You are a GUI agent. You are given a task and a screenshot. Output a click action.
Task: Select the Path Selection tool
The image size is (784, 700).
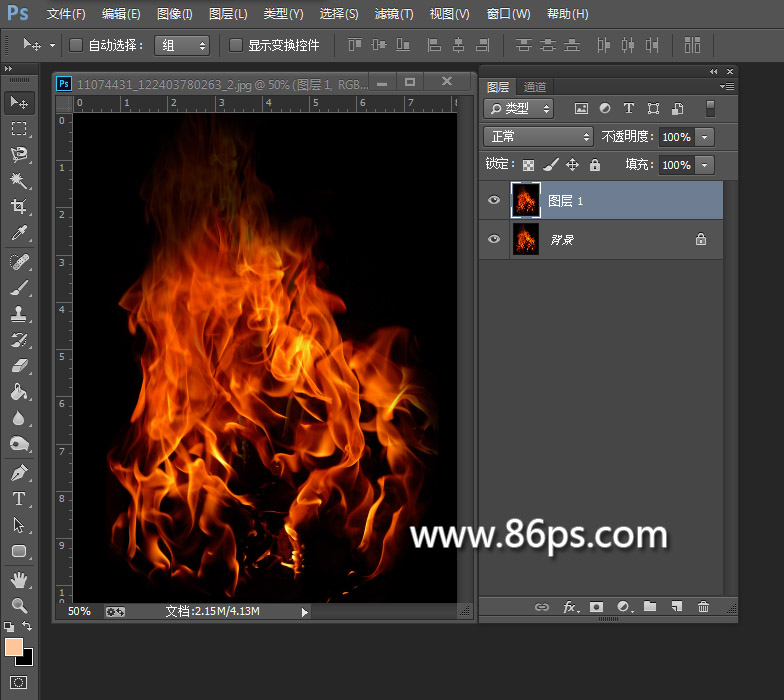pos(19,525)
